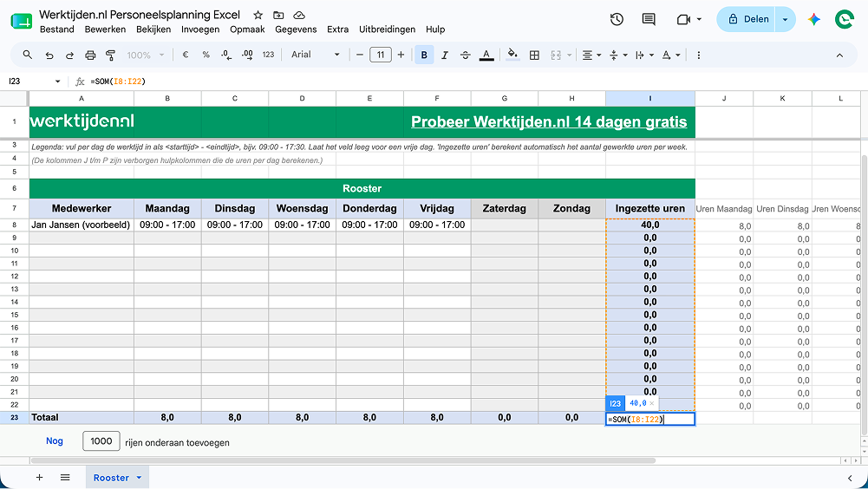Open Rooster tab options arrow

coord(139,478)
